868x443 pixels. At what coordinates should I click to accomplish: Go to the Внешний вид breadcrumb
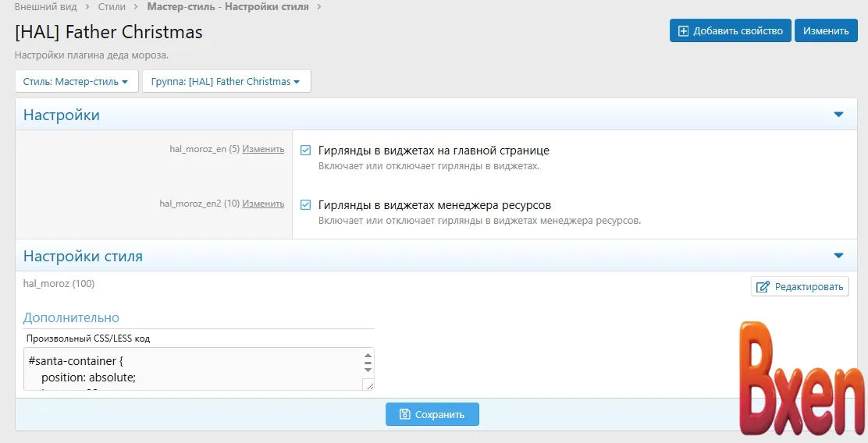click(x=45, y=7)
